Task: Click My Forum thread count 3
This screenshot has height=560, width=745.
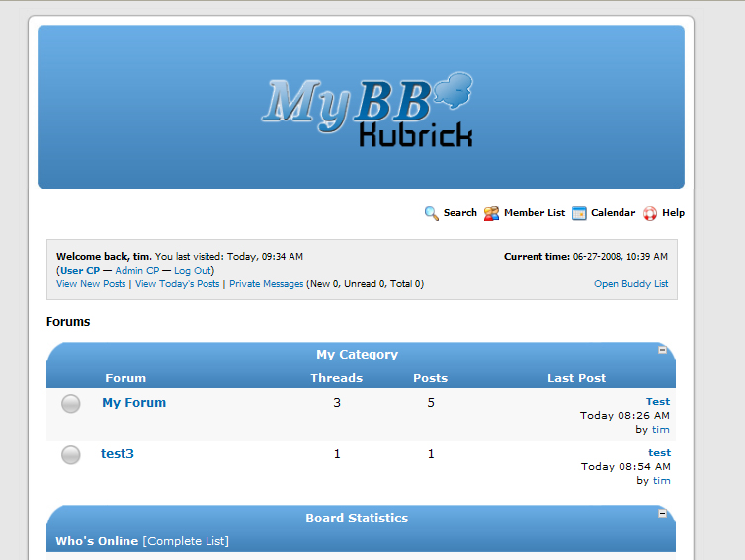Action: (x=337, y=403)
